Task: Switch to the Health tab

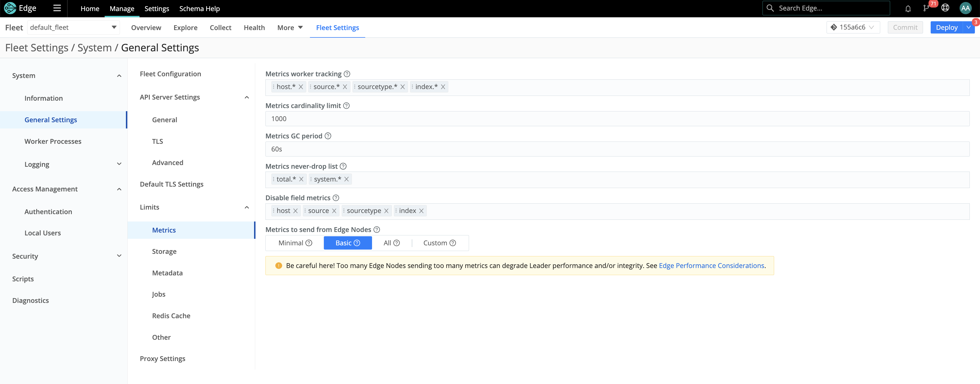Action: tap(254, 28)
